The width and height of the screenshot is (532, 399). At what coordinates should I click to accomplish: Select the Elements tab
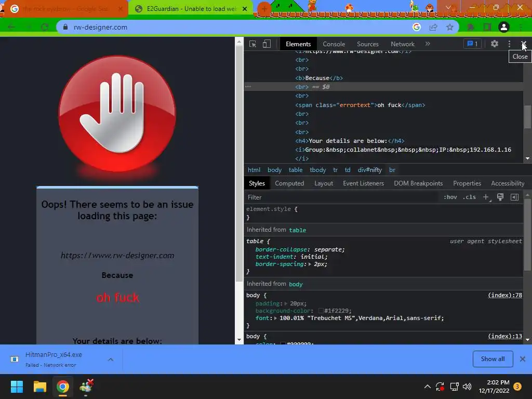point(298,44)
